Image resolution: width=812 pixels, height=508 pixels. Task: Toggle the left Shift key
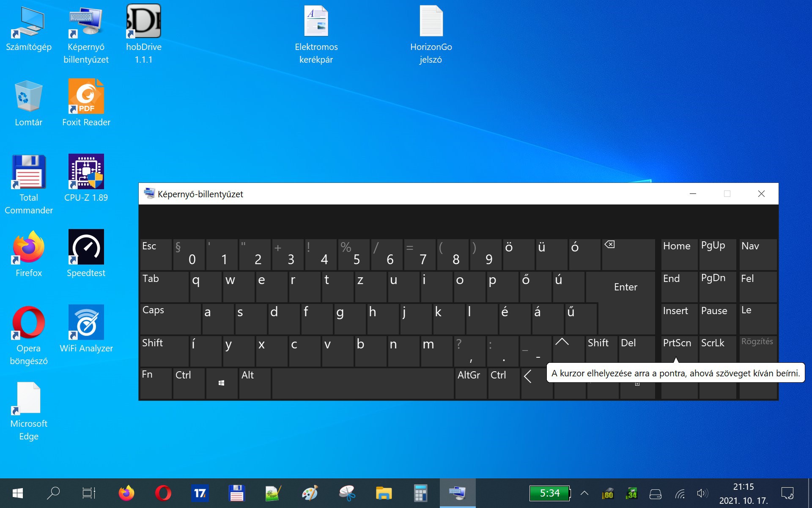coord(164,351)
